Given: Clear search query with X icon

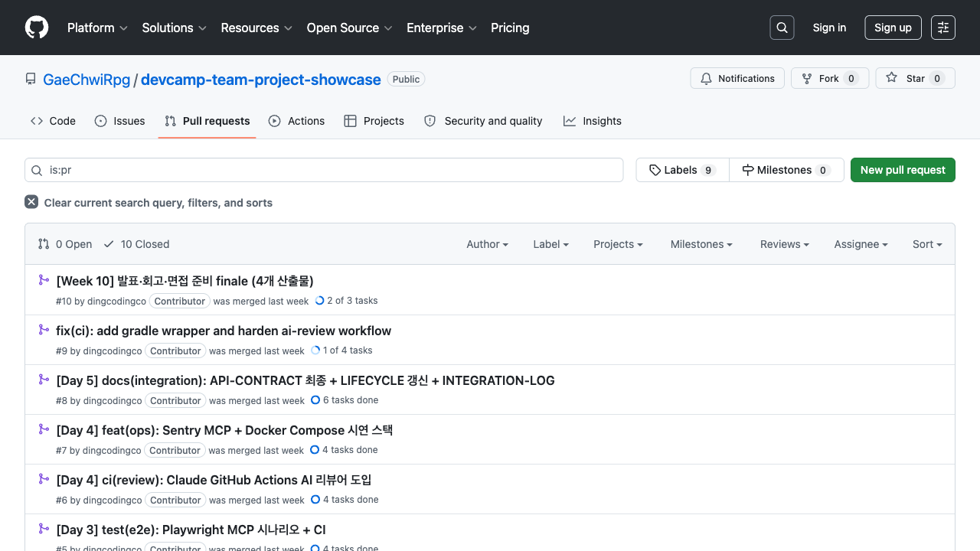Looking at the screenshot, I should 31,202.
